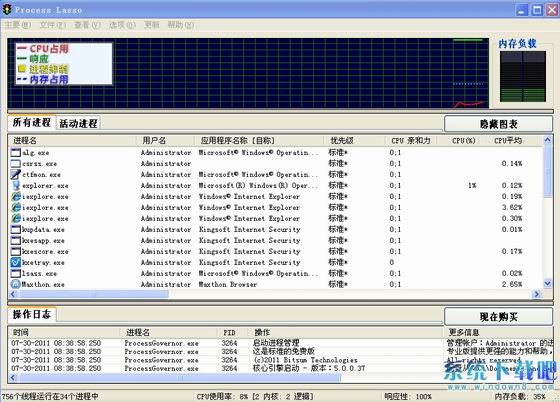Select the alg.exe process name
This screenshot has height=402, width=560.
coord(36,153)
